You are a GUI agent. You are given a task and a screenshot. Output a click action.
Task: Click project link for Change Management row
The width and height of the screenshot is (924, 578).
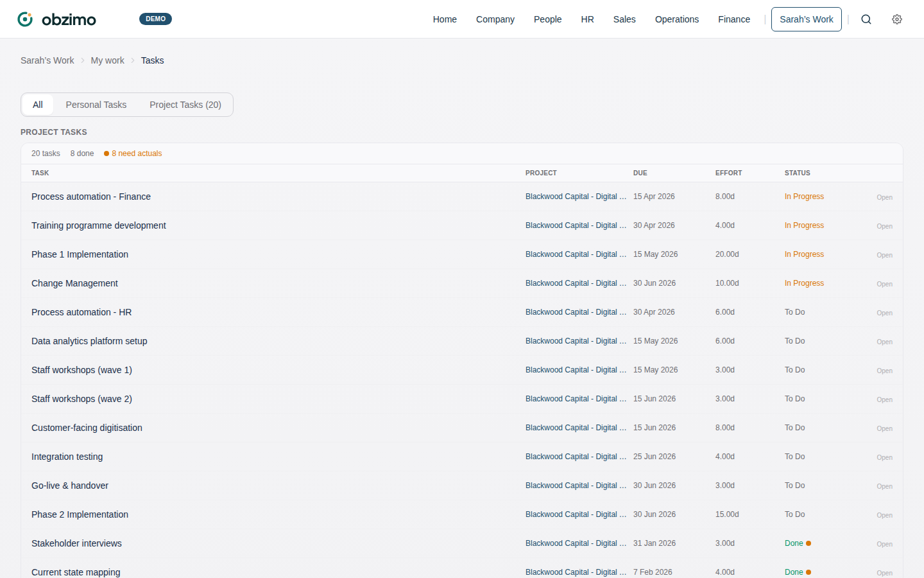576,283
